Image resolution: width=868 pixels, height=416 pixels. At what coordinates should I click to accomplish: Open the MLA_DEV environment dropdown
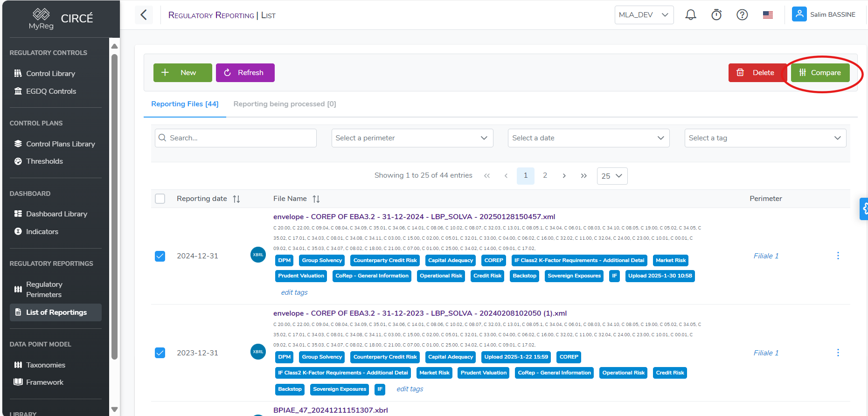(x=644, y=15)
